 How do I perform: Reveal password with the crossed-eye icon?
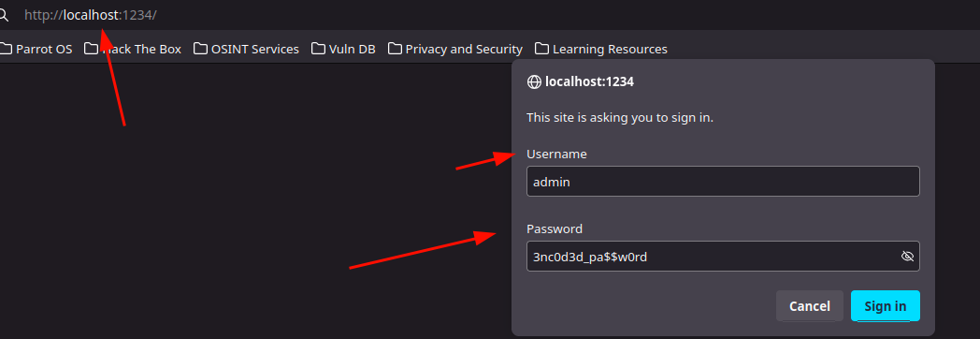pyautogui.click(x=907, y=256)
